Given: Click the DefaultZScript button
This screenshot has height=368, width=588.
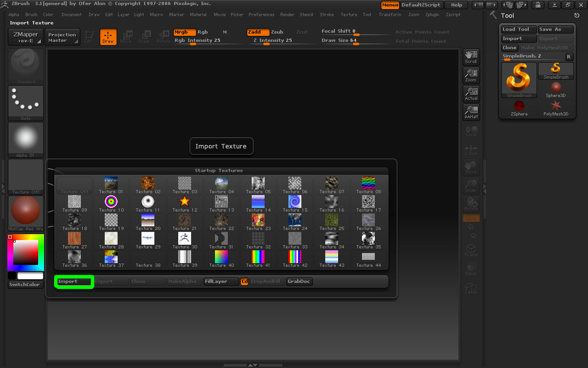Looking at the screenshot, I should 421,5.
